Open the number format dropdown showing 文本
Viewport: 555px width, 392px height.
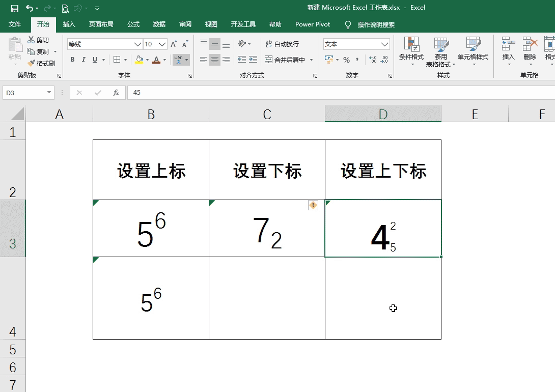tap(355, 44)
